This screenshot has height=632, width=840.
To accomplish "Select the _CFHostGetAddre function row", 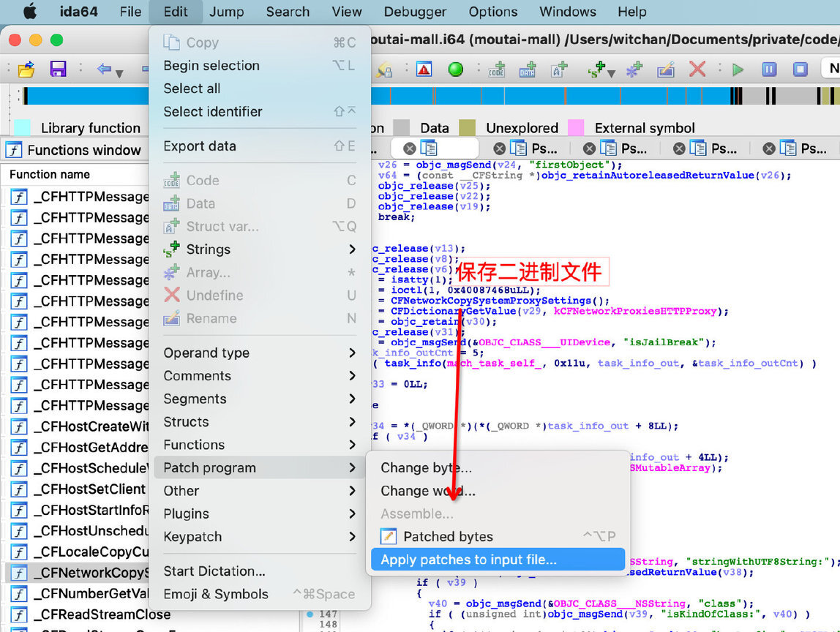I will click(78, 447).
